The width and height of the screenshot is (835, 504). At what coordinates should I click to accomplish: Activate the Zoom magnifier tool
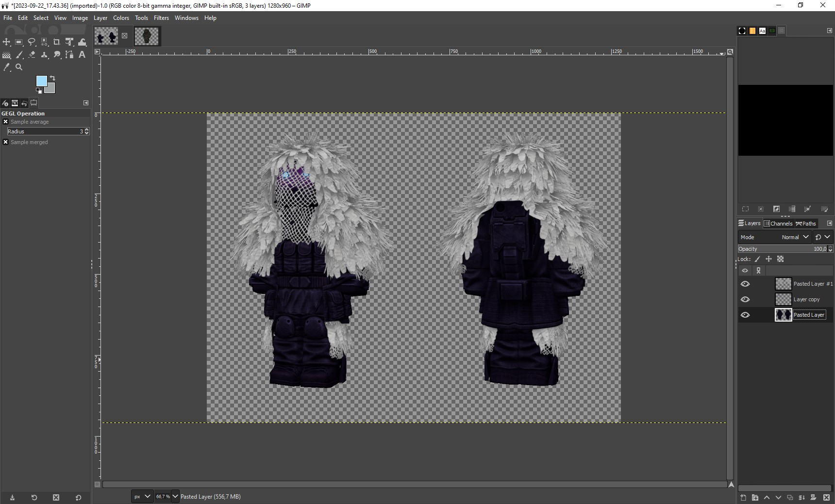(x=19, y=67)
